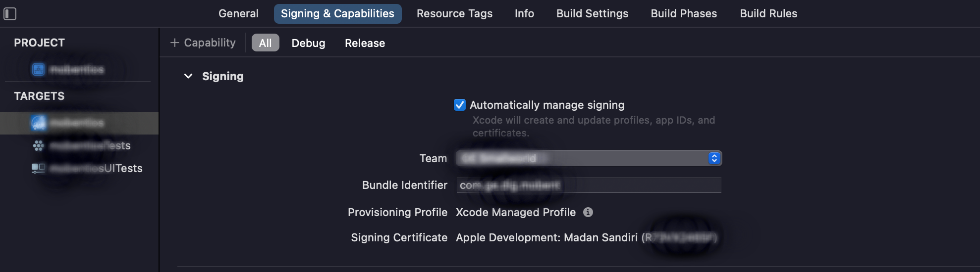This screenshot has width=980, height=272.
Task: Show only the Debug configuration
Action: coord(308,43)
